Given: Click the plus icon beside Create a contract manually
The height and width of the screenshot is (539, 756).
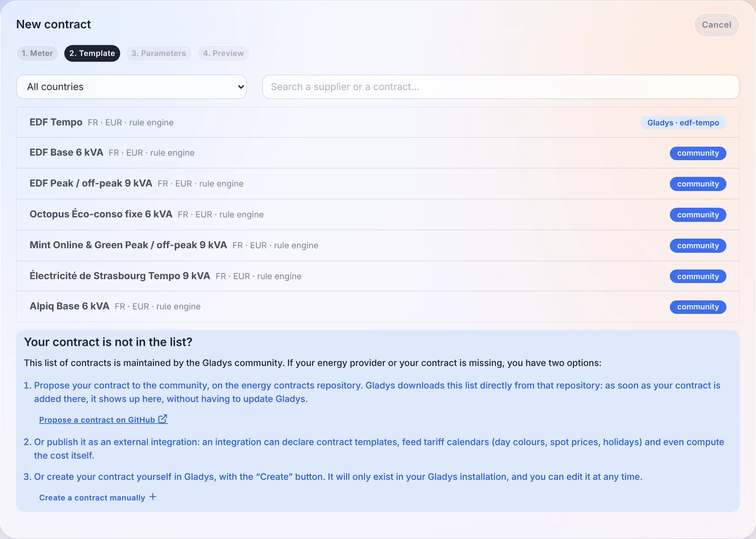Looking at the screenshot, I should coord(153,497).
